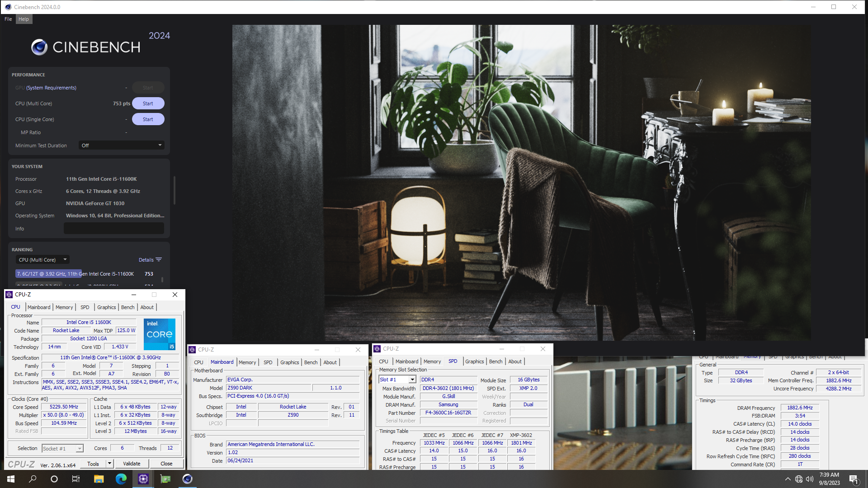Open Cortana from the taskbar
Viewport: 868px width, 488px height.
point(54,479)
